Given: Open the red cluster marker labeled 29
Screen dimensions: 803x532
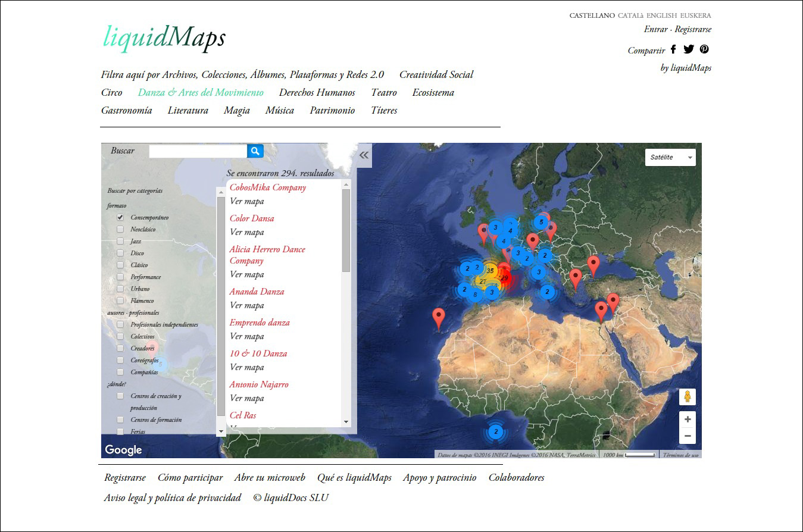Looking at the screenshot, I should 505,278.
